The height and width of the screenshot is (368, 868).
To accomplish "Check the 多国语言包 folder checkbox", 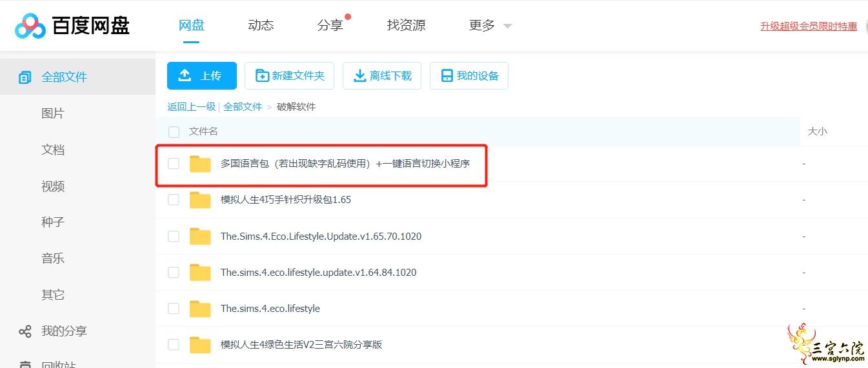I will coord(174,164).
